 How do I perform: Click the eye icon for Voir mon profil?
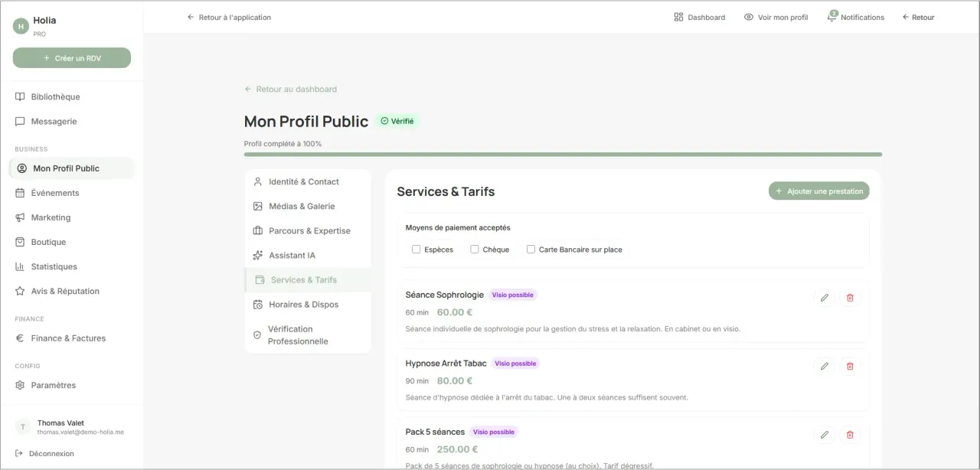749,17
